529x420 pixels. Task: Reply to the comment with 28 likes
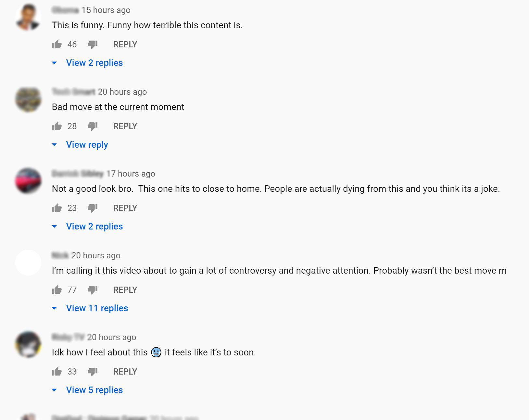tap(125, 126)
